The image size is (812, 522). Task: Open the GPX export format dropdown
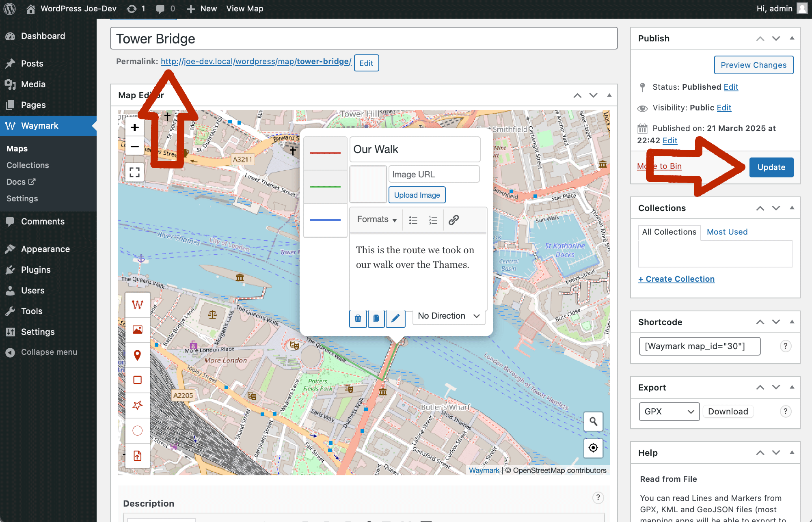click(669, 411)
